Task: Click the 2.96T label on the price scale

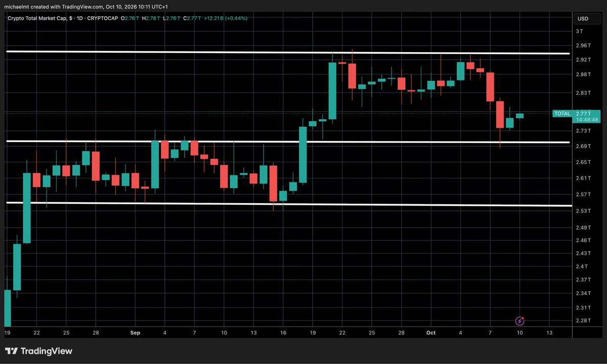Action: click(x=583, y=45)
